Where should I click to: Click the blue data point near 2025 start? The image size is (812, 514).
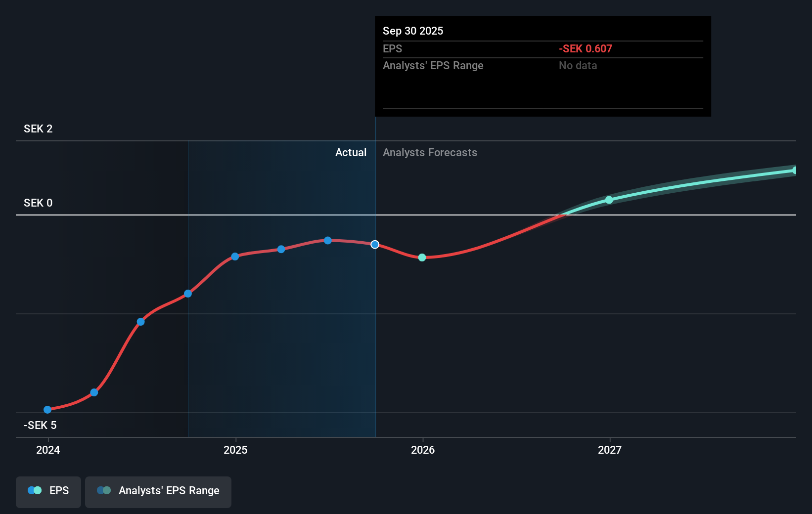coord(235,257)
